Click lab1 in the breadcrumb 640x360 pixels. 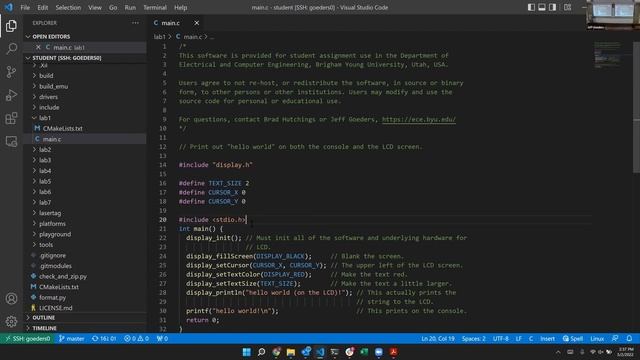pyautogui.click(x=160, y=37)
